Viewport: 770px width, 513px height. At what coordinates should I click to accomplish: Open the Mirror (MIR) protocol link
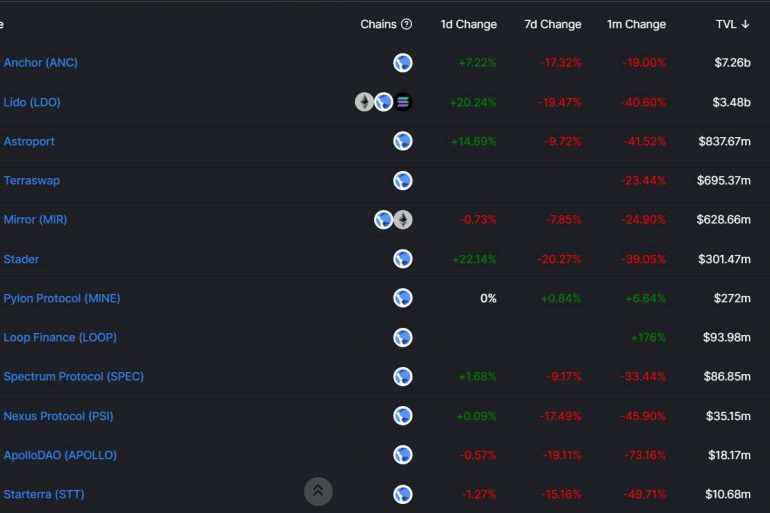click(x=35, y=219)
